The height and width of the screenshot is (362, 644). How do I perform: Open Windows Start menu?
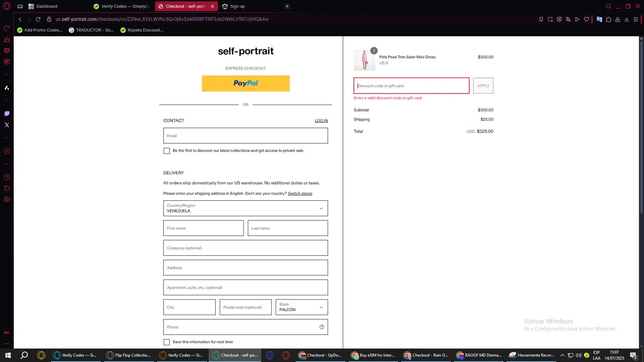coord(8,355)
